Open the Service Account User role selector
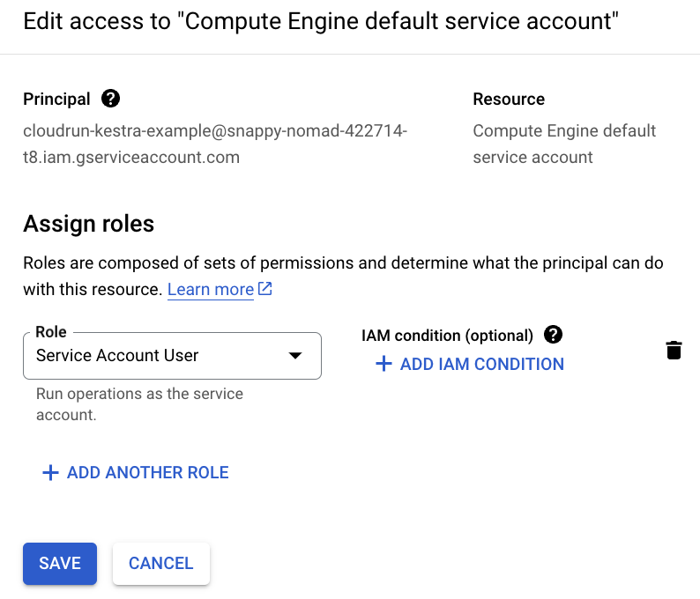700x599 pixels. (159, 356)
